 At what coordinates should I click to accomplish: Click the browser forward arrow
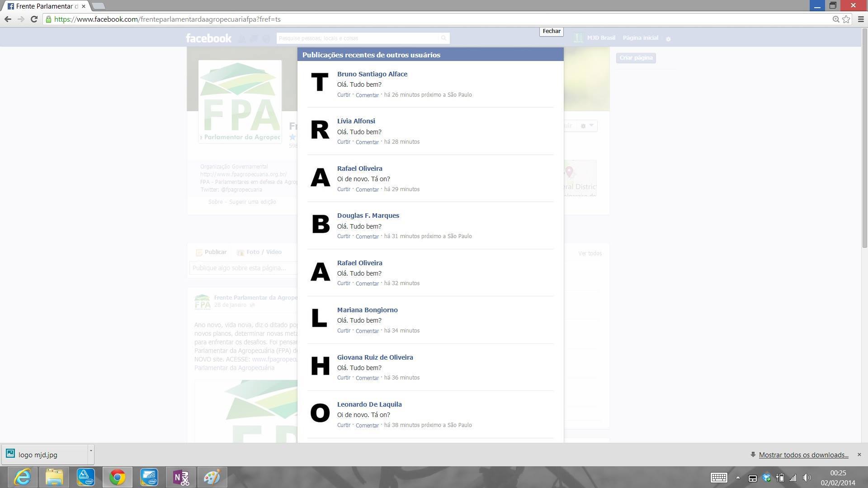tap(21, 19)
